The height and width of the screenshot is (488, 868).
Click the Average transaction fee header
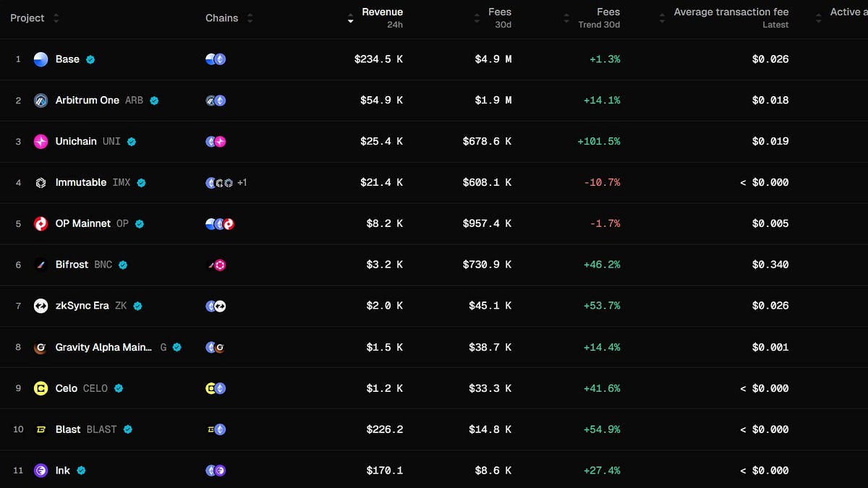pyautogui.click(x=731, y=12)
